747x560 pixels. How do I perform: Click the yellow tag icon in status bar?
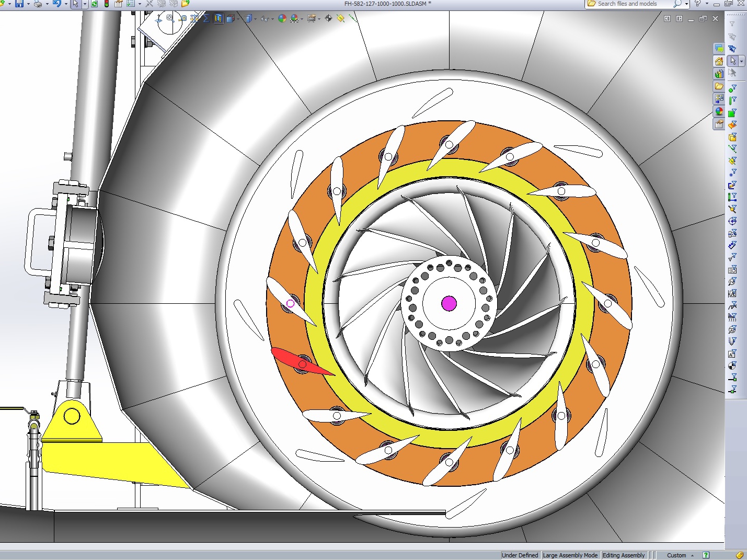coord(740,555)
